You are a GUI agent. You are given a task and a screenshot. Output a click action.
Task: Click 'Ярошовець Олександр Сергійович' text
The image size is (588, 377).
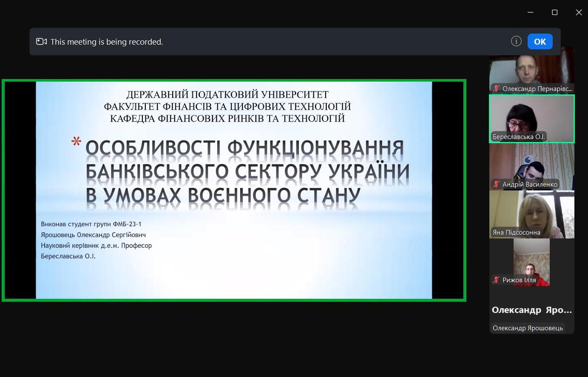coord(93,235)
